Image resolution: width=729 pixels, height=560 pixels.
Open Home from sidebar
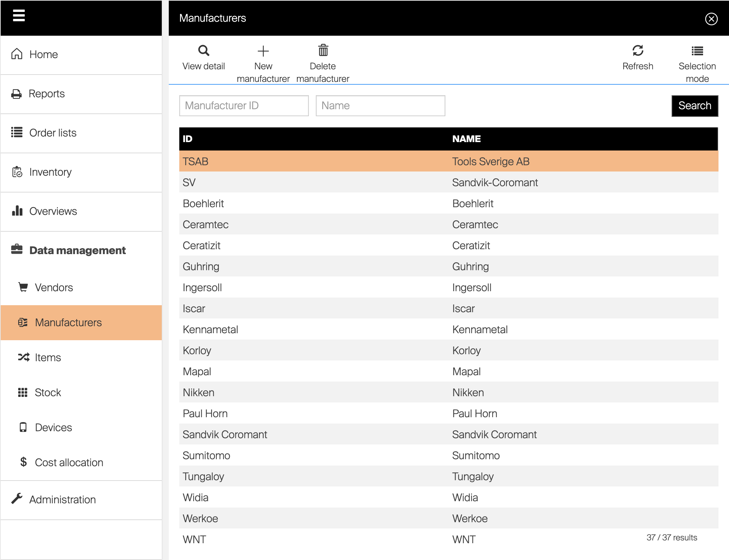pos(43,55)
